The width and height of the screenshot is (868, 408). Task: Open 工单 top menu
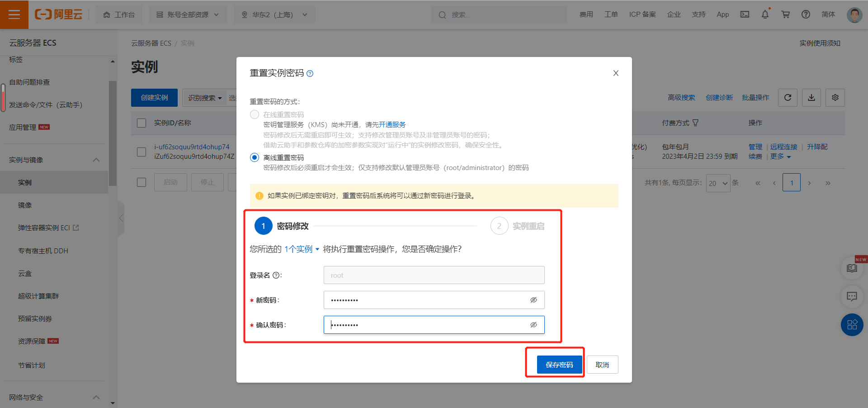point(611,14)
